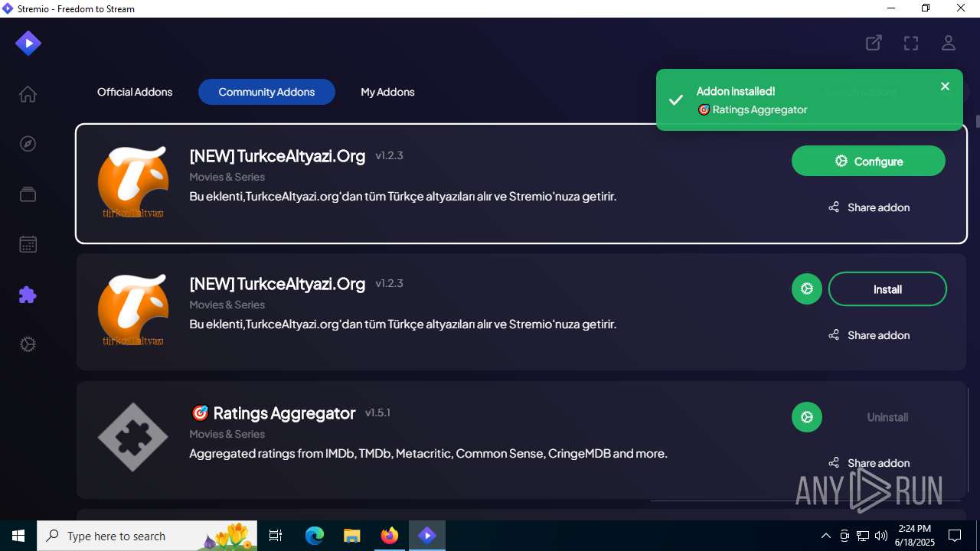
Task: Open the user profile menu icon
Action: (949, 43)
